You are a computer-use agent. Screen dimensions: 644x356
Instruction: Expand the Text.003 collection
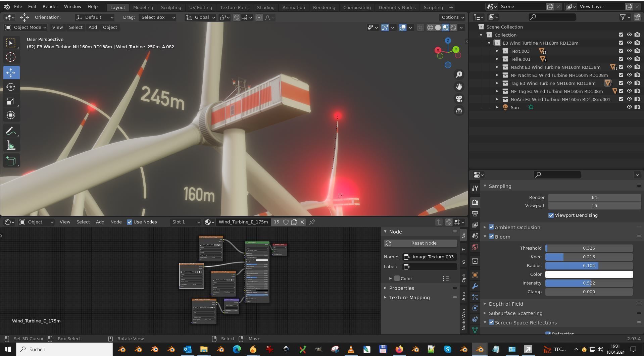tap(497, 51)
